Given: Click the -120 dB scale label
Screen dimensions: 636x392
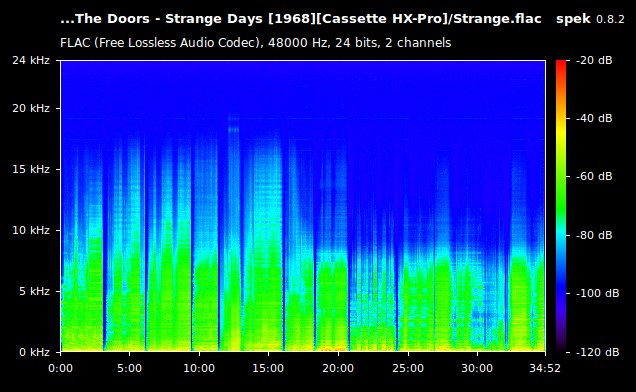Looking at the screenshot, I should [597, 352].
